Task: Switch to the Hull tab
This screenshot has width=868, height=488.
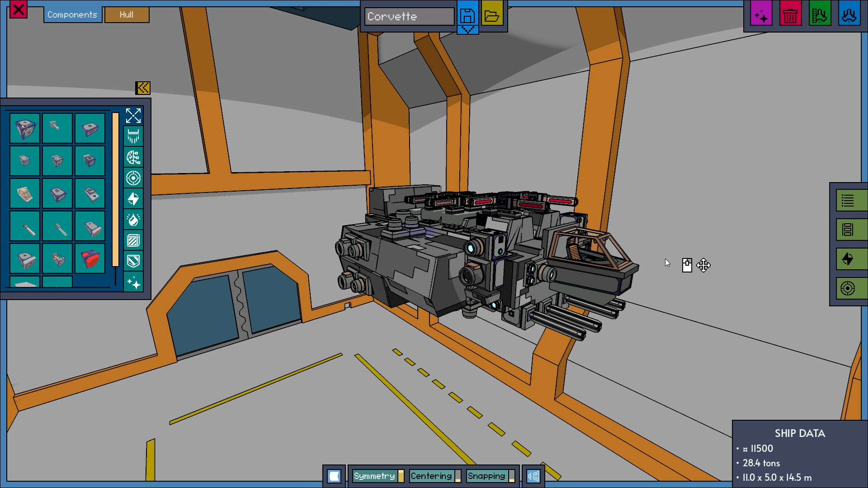Action: [127, 14]
